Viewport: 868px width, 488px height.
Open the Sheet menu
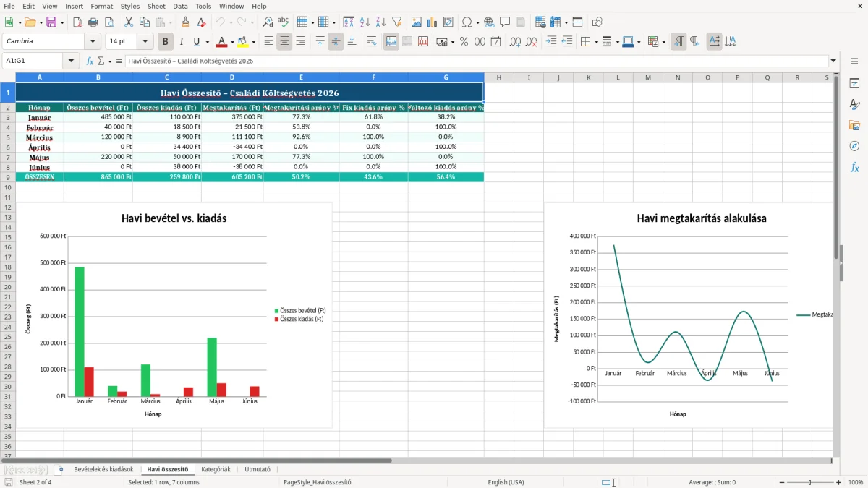pos(156,6)
